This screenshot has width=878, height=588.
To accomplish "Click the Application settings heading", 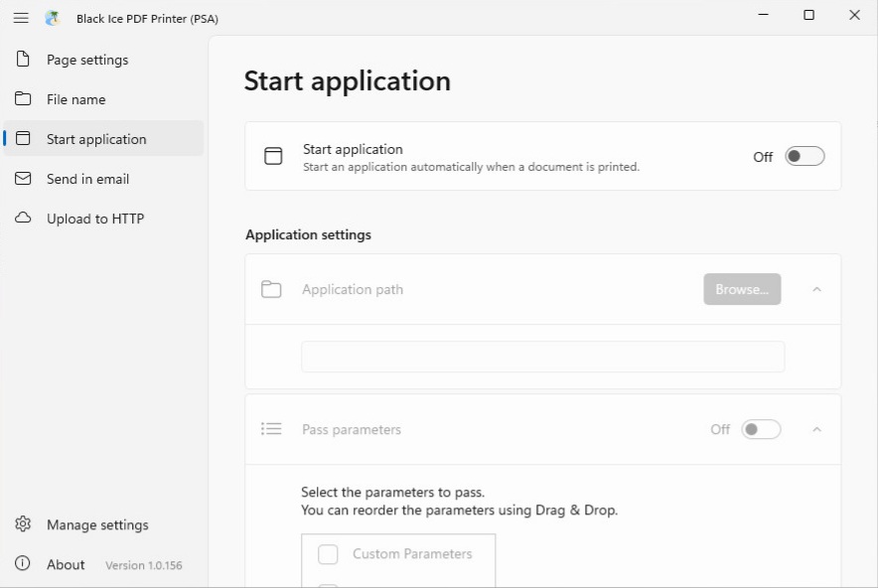I will pos(309,234).
